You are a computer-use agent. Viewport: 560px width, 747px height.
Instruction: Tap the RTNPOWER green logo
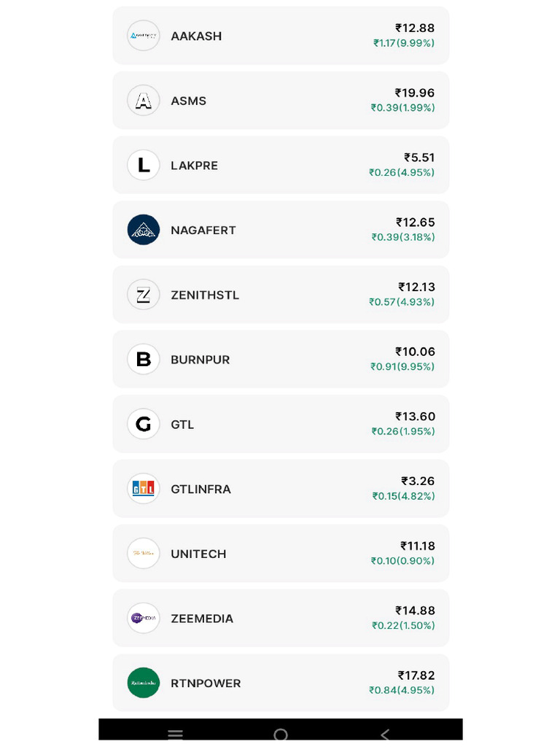[x=143, y=683]
